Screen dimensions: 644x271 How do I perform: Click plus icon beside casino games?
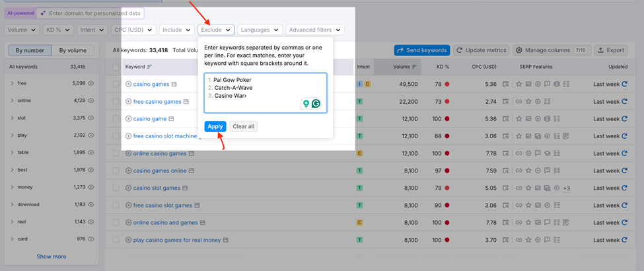click(x=128, y=85)
